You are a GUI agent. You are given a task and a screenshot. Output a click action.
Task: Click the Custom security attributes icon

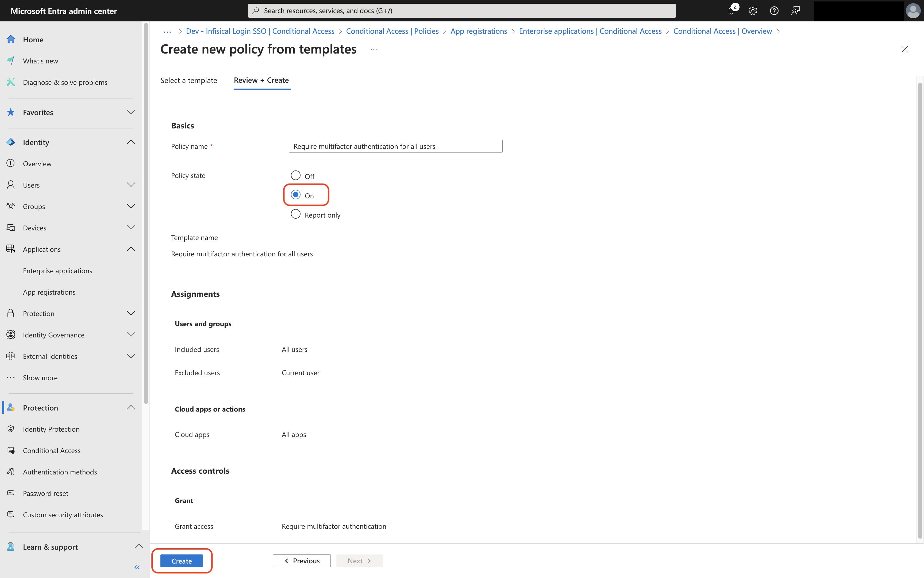coord(11,515)
